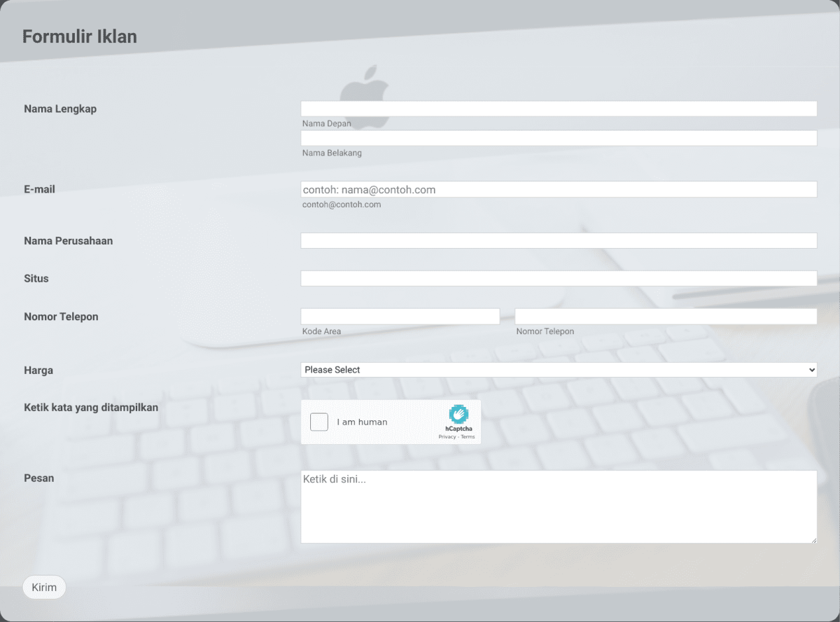Click the contoh@contoh.com hint text

pyautogui.click(x=341, y=205)
